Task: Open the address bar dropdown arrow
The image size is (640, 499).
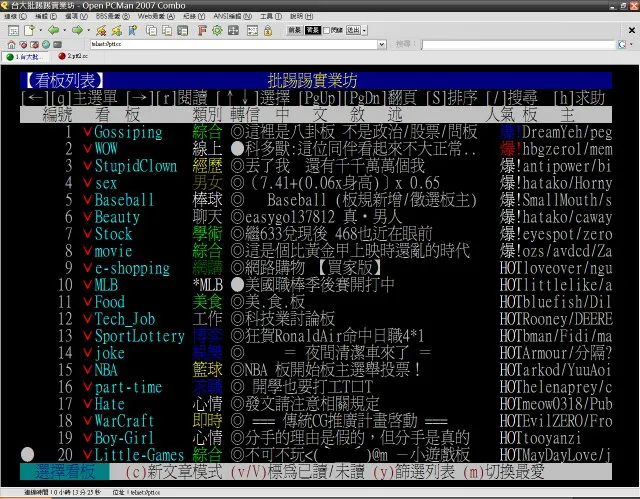Action: tap(383, 44)
